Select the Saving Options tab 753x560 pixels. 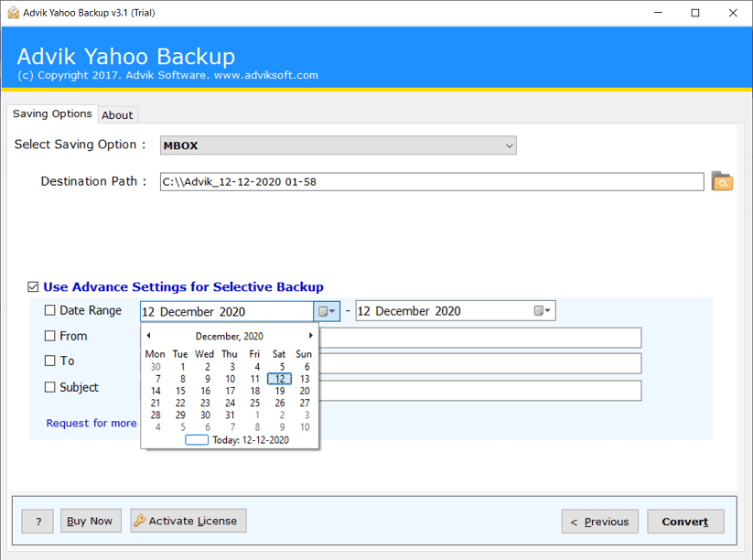(x=52, y=113)
